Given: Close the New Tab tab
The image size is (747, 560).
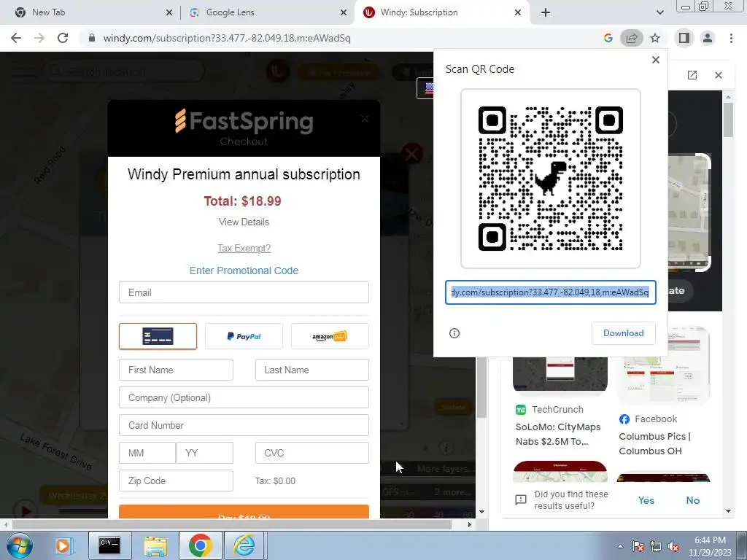Looking at the screenshot, I should (x=169, y=12).
